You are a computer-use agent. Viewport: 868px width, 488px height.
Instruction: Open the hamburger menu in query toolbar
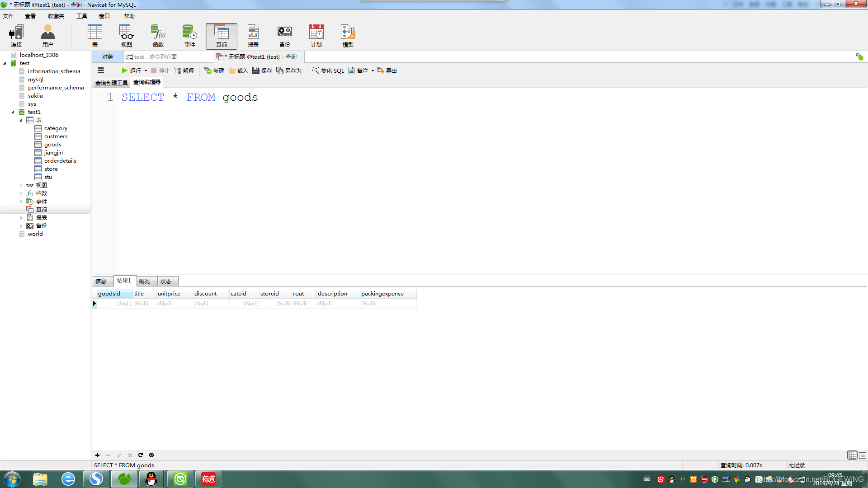101,70
